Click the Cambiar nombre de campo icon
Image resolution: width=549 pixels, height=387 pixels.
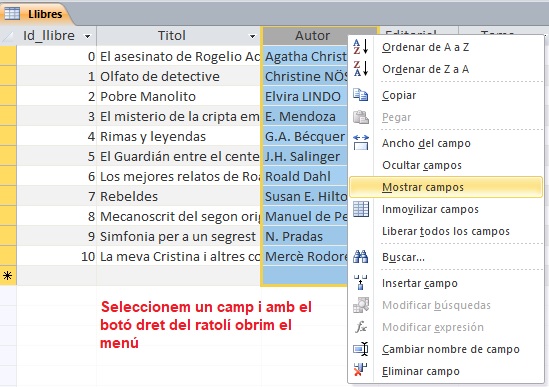point(361,349)
